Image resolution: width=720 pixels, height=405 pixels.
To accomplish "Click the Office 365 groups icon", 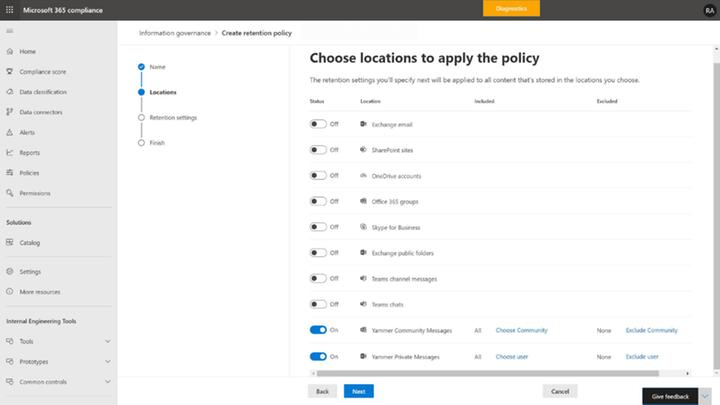I will tap(363, 201).
